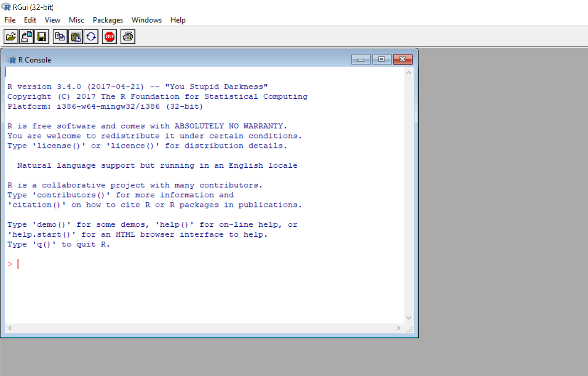Close the R Console window
This screenshot has height=376, width=588.
coord(403,60)
